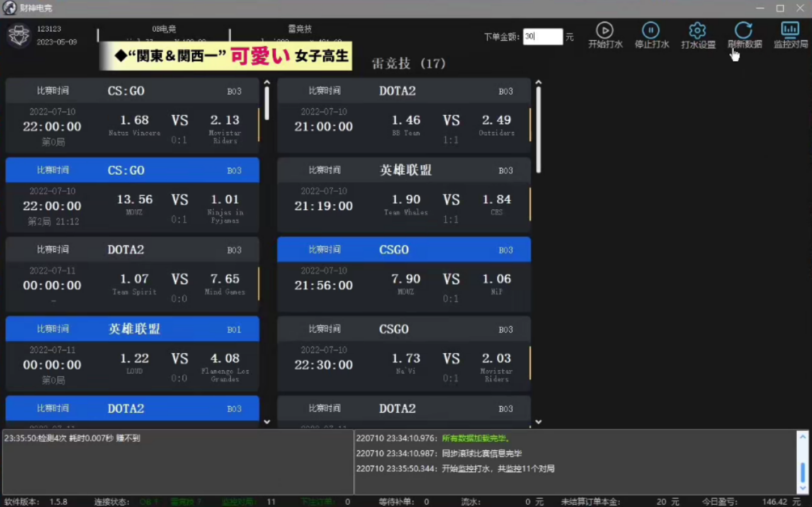Click the banner advertisement image
812x507 pixels.
226,56
